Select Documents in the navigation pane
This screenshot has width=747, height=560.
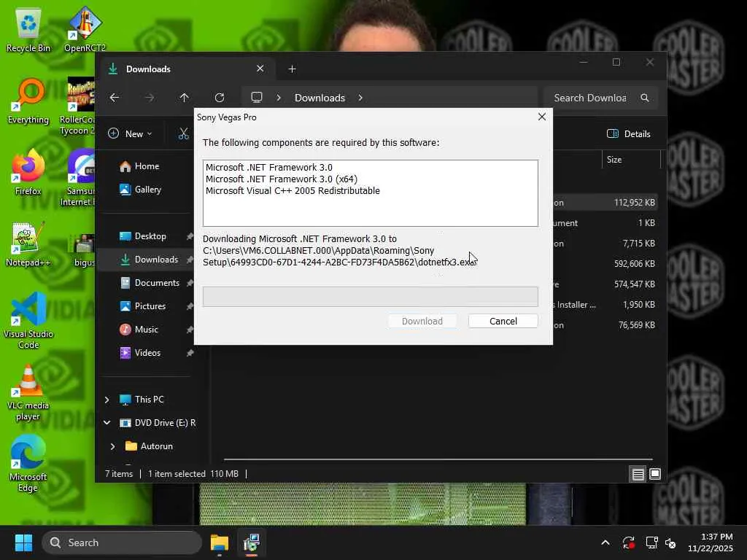click(152, 283)
